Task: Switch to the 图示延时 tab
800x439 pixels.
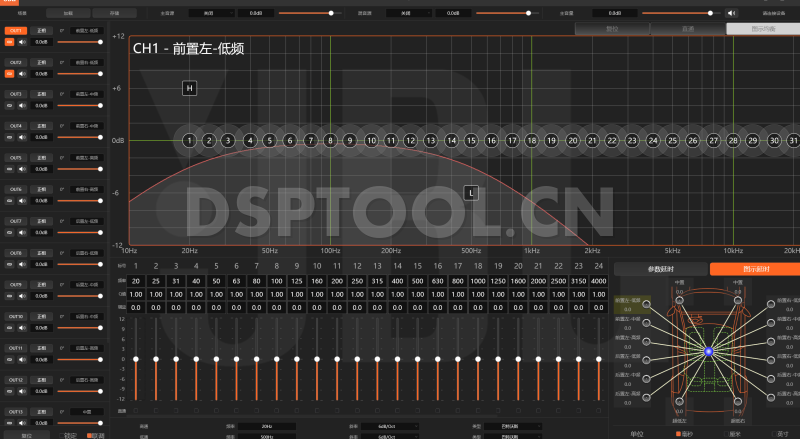Action: (x=754, y=269)
